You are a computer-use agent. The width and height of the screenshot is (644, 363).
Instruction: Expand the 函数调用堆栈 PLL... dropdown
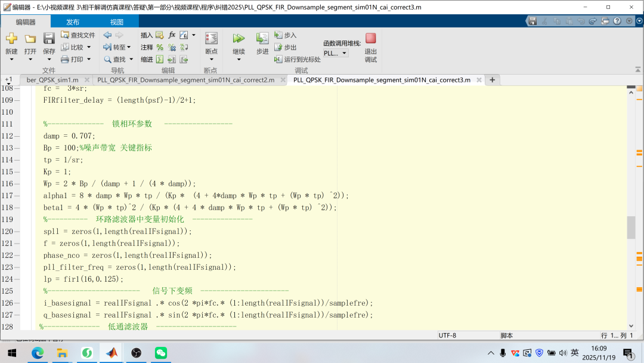point(336,53)
